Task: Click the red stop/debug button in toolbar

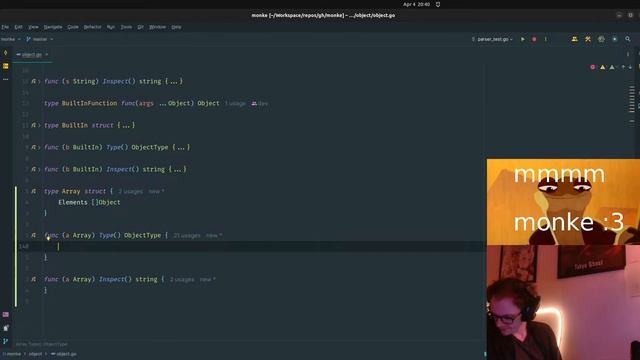Action: (534, 39)
